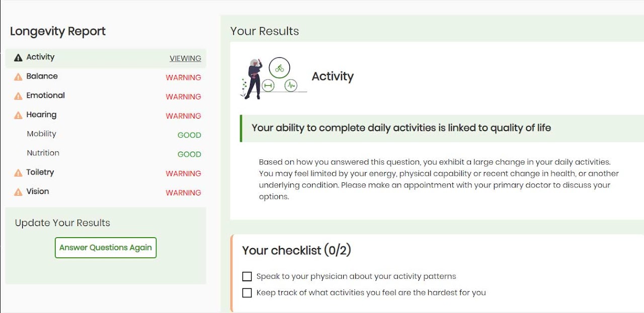This screenshot has width=644, height=313.
Task: Click the bicycle icon in Activity illustration
Action: [279, 68]
